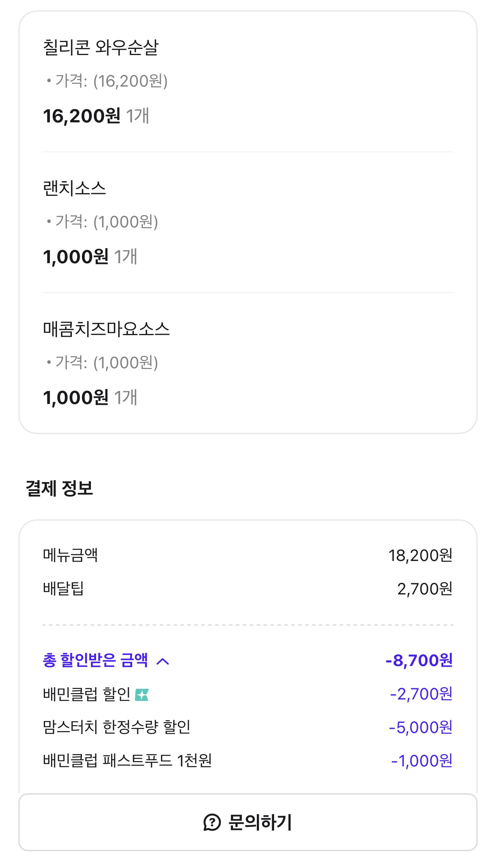The width and height of the screenshot is (496, 868).
Task: Click the chat question icon in 문의하기
Action: click(x=212, y=823)
